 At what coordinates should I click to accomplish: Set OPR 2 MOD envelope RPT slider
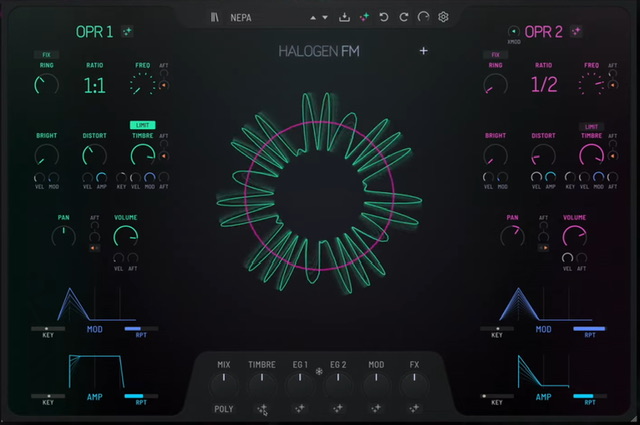point(590,328)
